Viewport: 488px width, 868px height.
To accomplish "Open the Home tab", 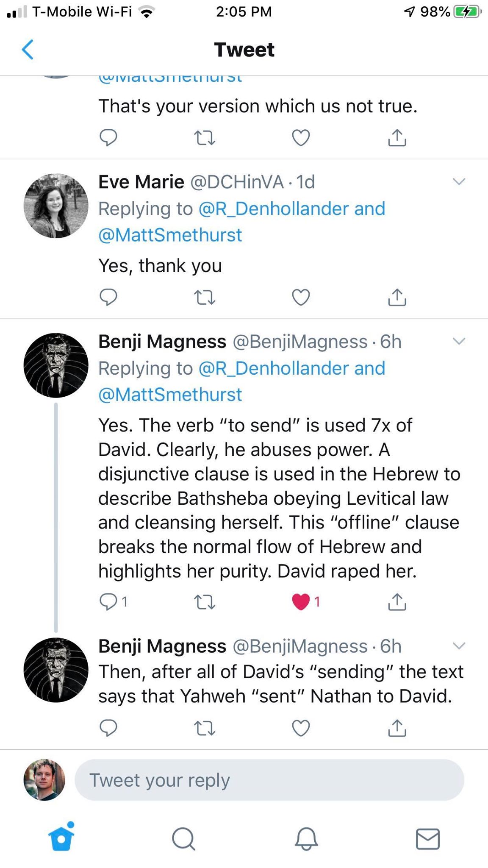I will (x=61, y=838).
